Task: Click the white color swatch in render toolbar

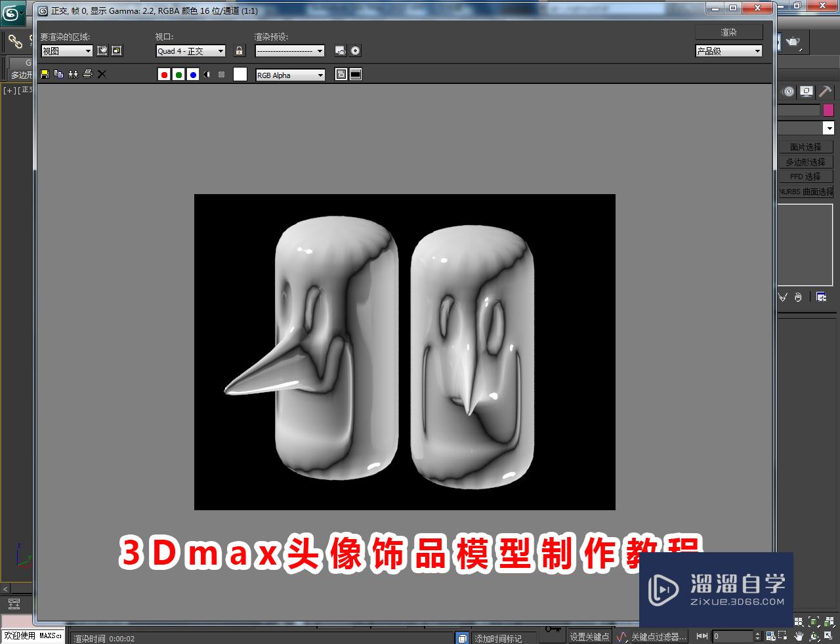Action: point(240,75)
